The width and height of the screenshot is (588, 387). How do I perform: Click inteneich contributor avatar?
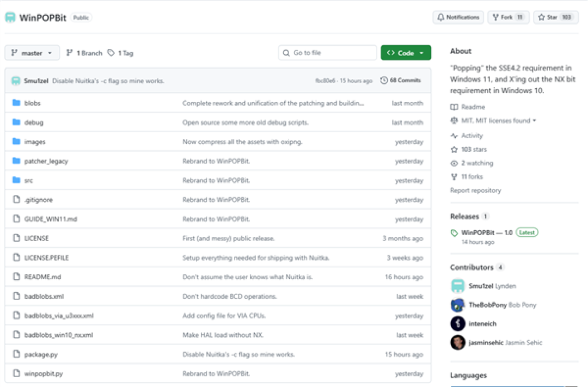click(457, 324)
